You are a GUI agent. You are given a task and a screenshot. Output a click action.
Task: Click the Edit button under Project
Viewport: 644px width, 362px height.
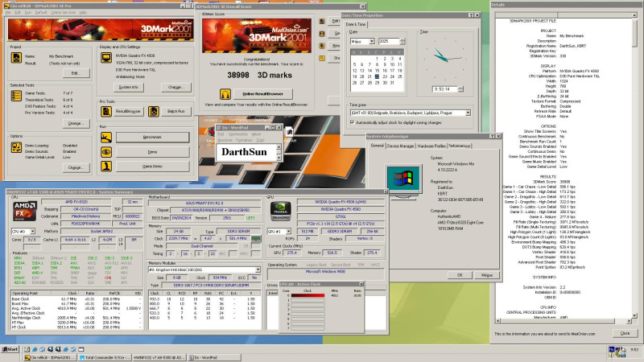coord(76,73)
